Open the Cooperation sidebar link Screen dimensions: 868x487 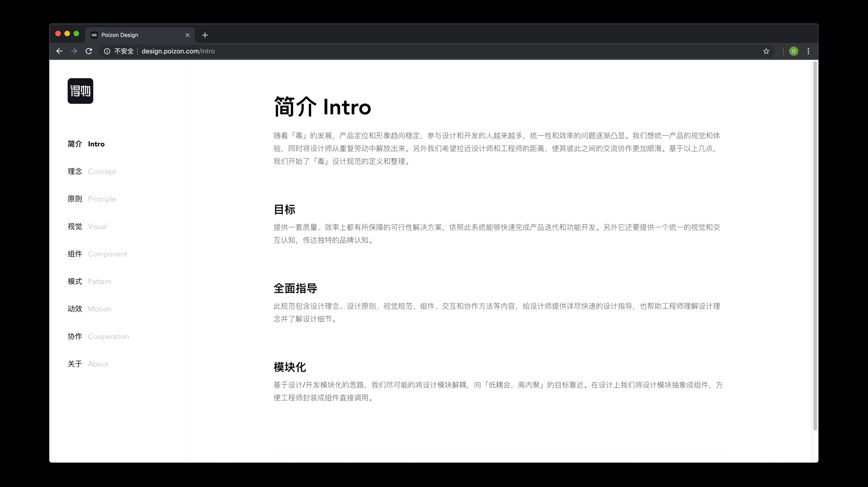click(99, 336)
